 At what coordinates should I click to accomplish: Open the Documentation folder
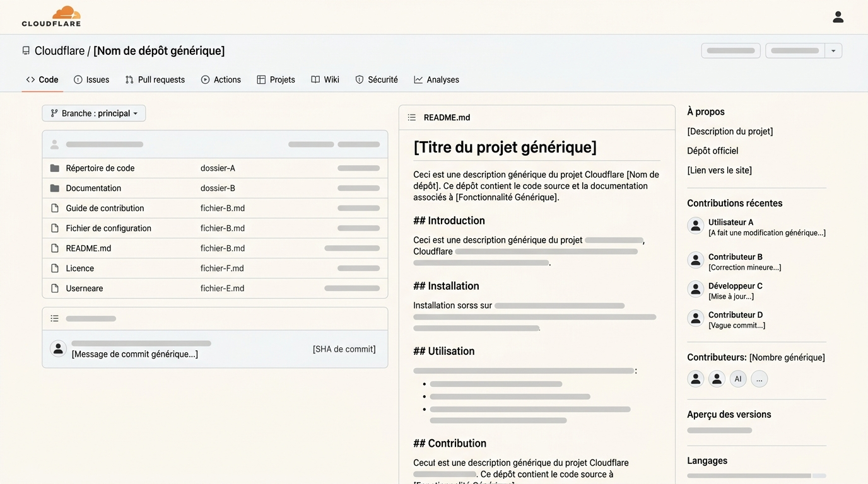pyautogui.click(x=93, y=188)
